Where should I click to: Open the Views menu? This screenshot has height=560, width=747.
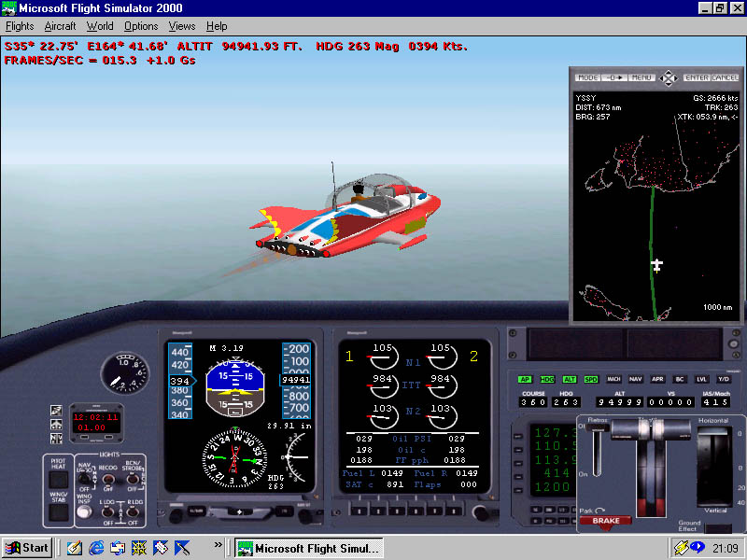tap(181, 26)
